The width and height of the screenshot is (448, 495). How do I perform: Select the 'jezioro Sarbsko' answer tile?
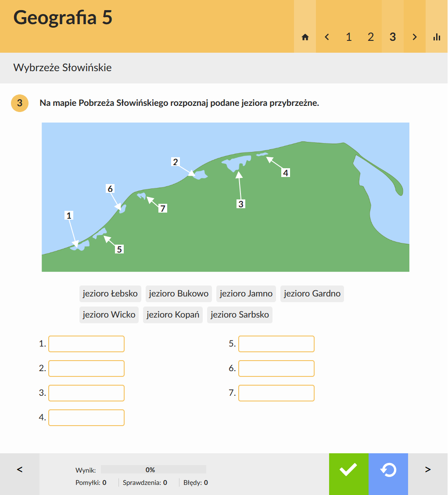[240, 315]
